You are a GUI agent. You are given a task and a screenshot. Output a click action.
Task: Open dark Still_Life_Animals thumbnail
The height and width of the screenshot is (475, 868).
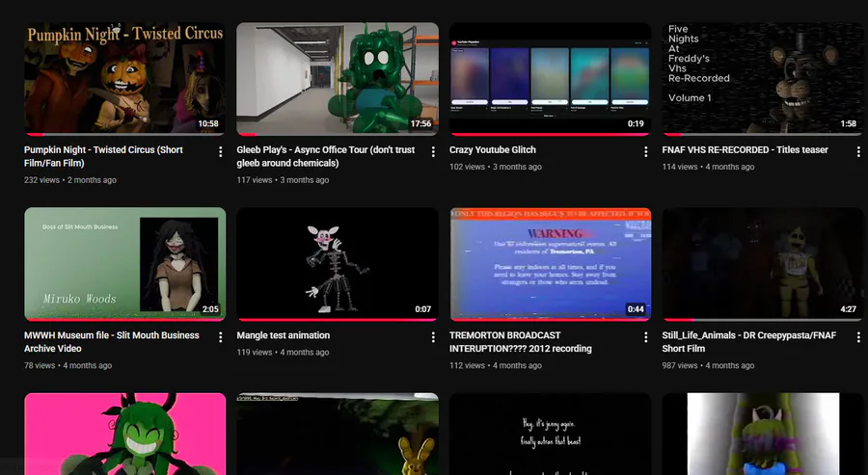pyautogui.click(x=763, y=264)
